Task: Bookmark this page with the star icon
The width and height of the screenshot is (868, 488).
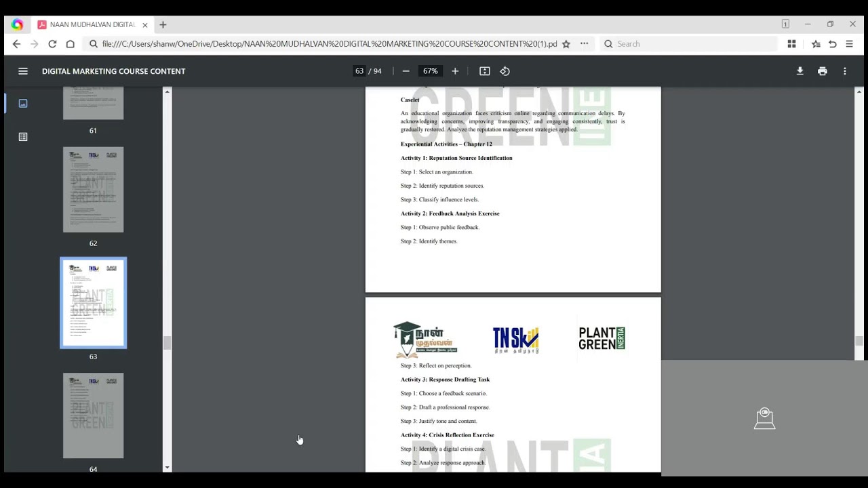Action: click(566, 44)
